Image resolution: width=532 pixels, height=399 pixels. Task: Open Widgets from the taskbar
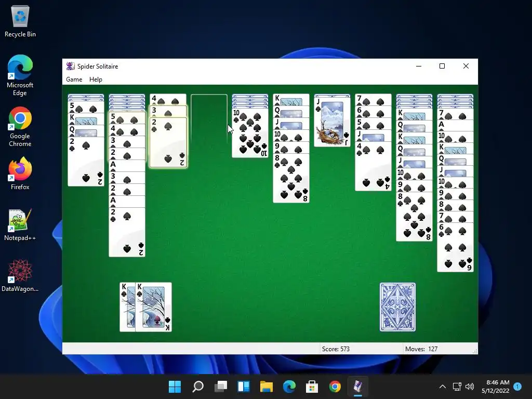244,387
